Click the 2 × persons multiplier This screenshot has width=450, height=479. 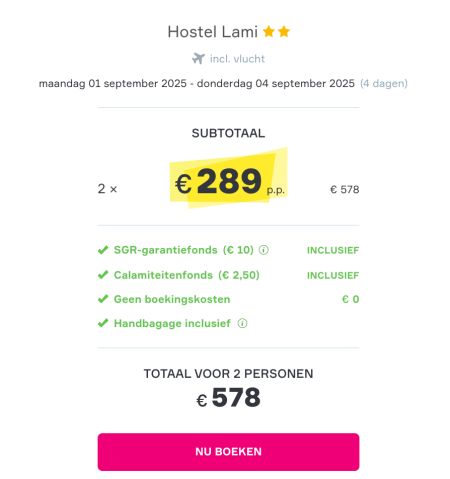click(x=107, y=189)
